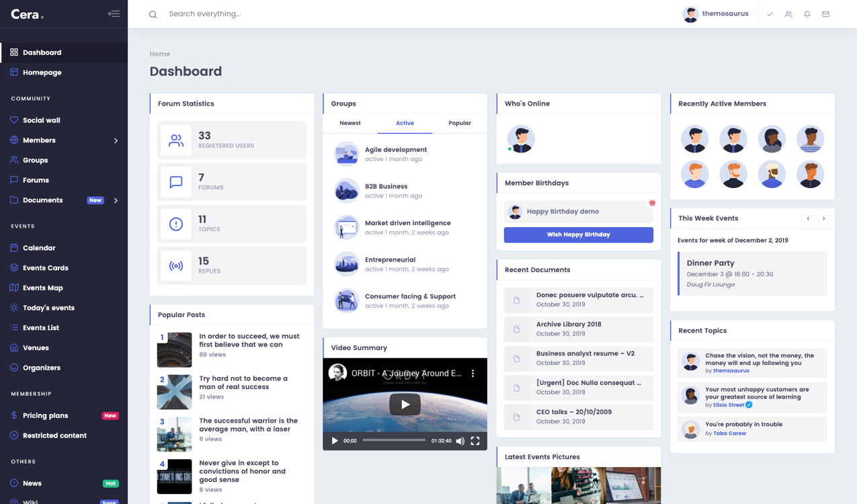Play the ORBIT video with center button
The height and width of the screenshot is (504, 857).
[405, 405]
